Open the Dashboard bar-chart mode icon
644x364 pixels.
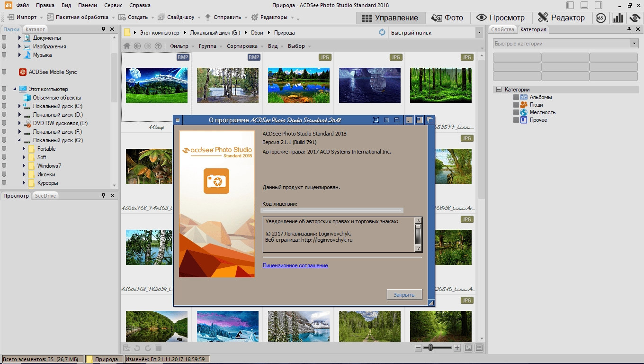pyautogui.click(x=618, y=18)
